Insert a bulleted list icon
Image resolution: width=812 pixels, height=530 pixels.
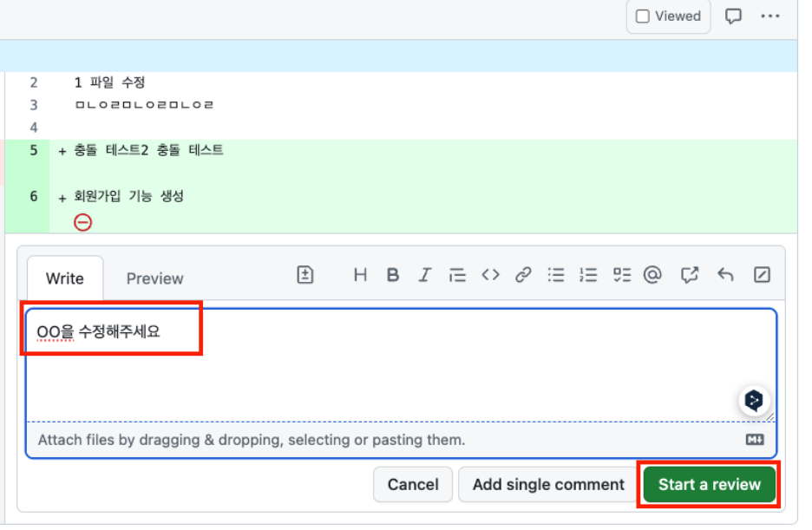[x=556, y=274]
